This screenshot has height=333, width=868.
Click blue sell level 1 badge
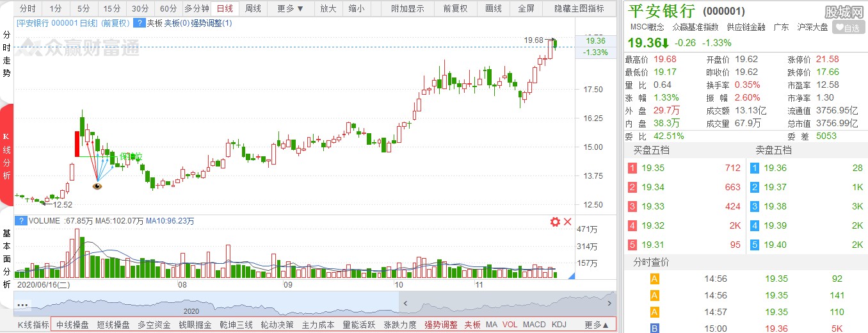(x=755, y=168)
